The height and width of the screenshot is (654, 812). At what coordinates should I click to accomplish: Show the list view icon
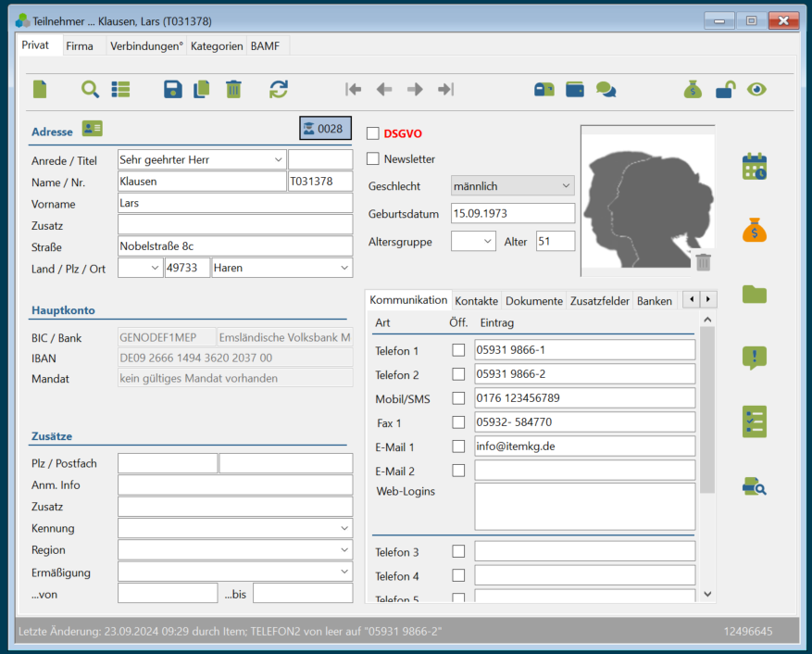click(120, 90)
